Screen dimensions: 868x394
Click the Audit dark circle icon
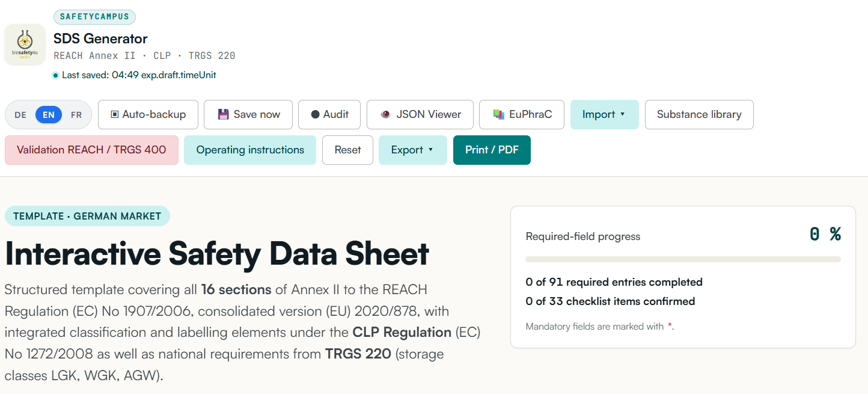pos(315,114)
